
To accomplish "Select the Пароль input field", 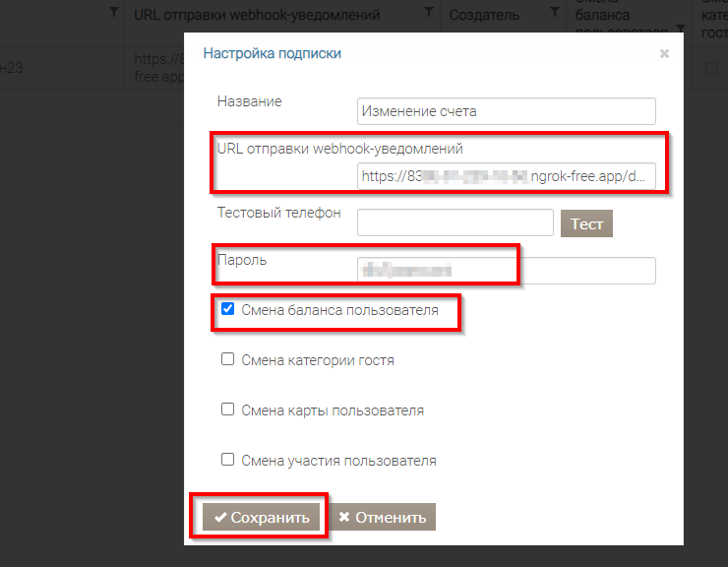I will coord(507,270).
